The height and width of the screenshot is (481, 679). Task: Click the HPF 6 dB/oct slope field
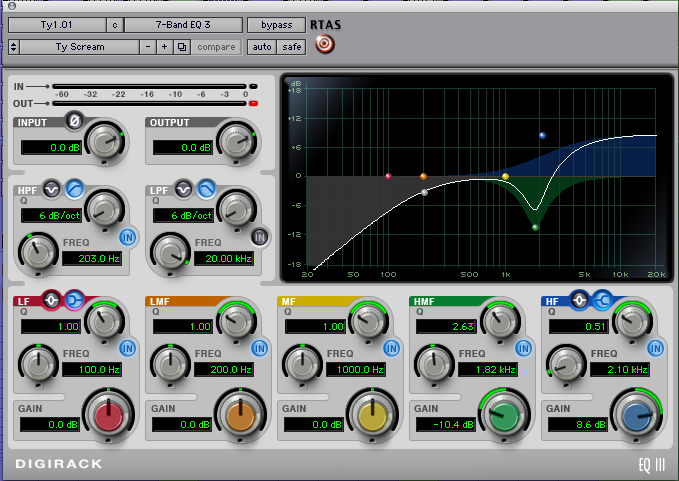[x=51, y=215]
